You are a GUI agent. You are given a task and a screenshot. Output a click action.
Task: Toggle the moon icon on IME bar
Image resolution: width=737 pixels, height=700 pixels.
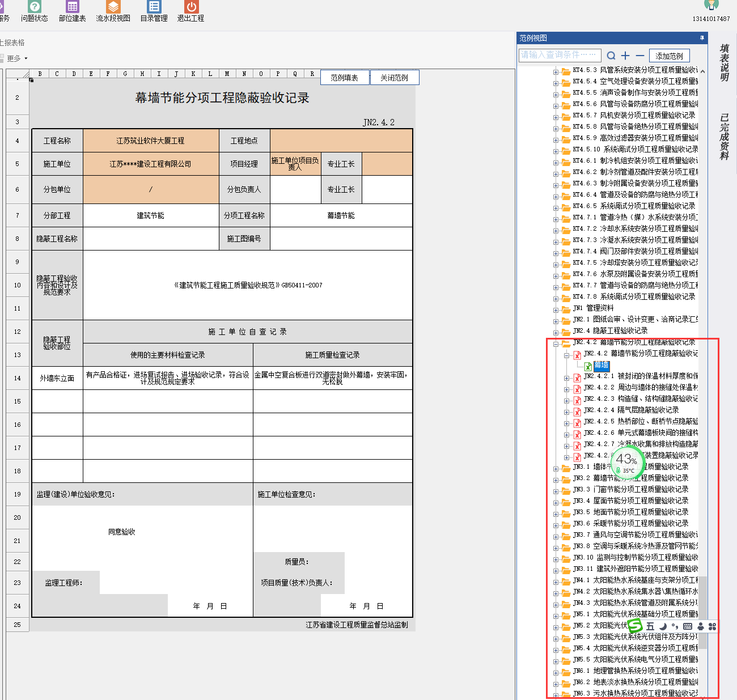point(663,626)
